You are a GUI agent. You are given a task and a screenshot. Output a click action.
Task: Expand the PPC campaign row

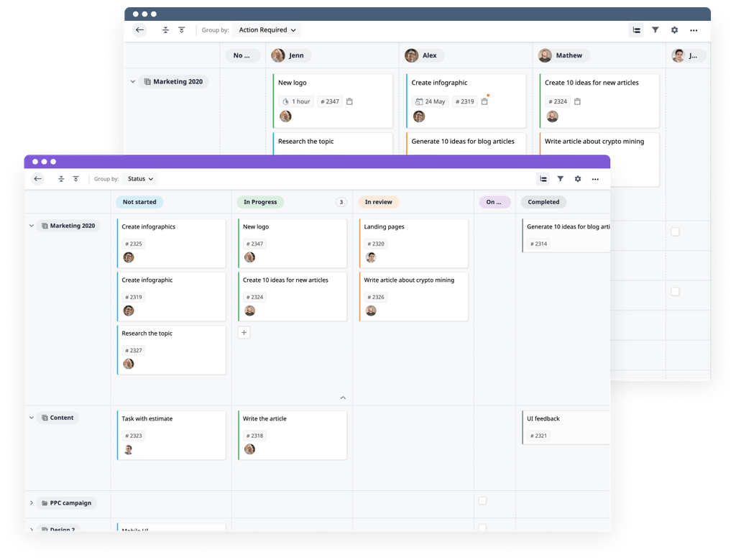(x=32, y=503)
